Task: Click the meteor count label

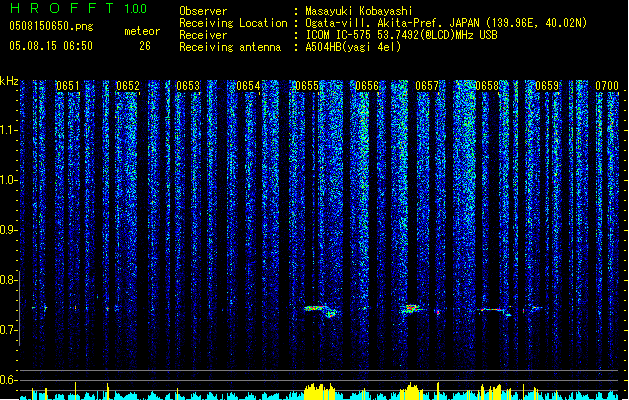Action: click(x=142, y=31)
